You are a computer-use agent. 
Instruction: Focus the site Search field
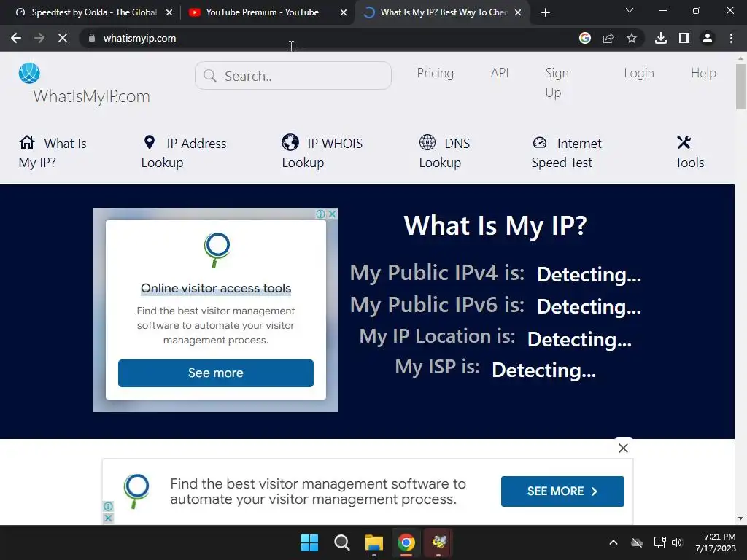[293, 76]
